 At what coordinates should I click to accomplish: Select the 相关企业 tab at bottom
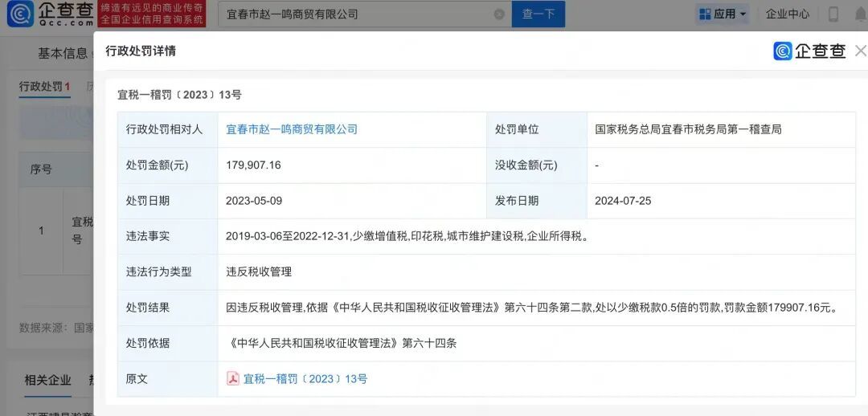coord(47,381)
